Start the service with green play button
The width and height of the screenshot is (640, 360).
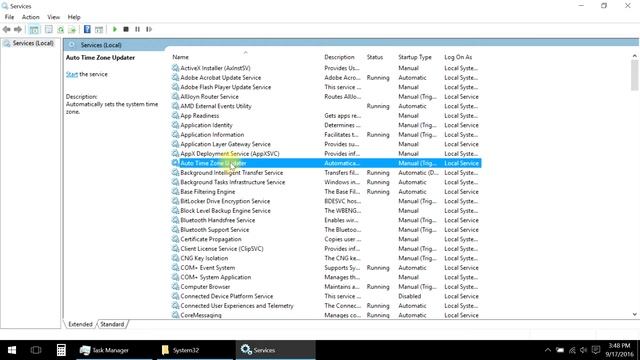(115, 29)
